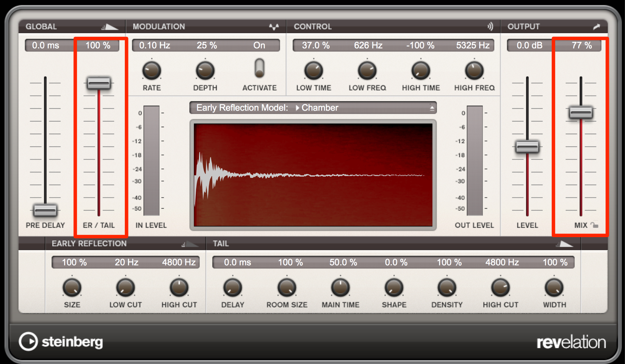
Task: Click the Tail section ramp icon
Action: point(564,244)
